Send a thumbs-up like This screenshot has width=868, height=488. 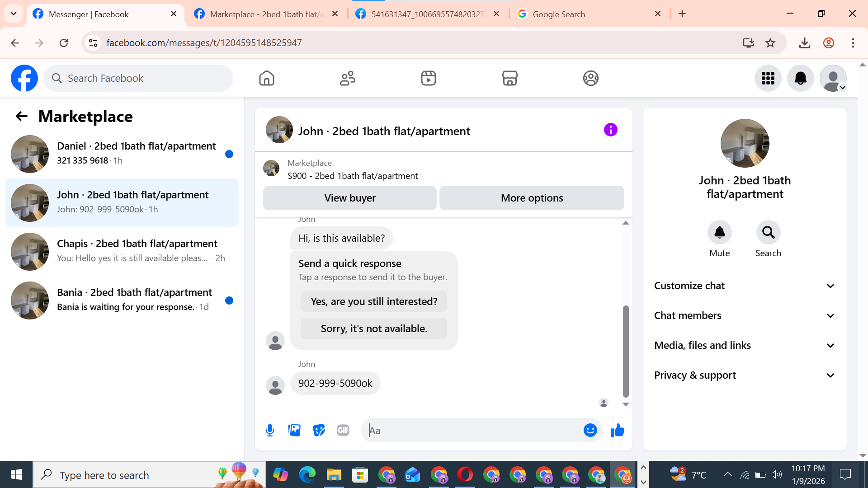click(617, 430)
